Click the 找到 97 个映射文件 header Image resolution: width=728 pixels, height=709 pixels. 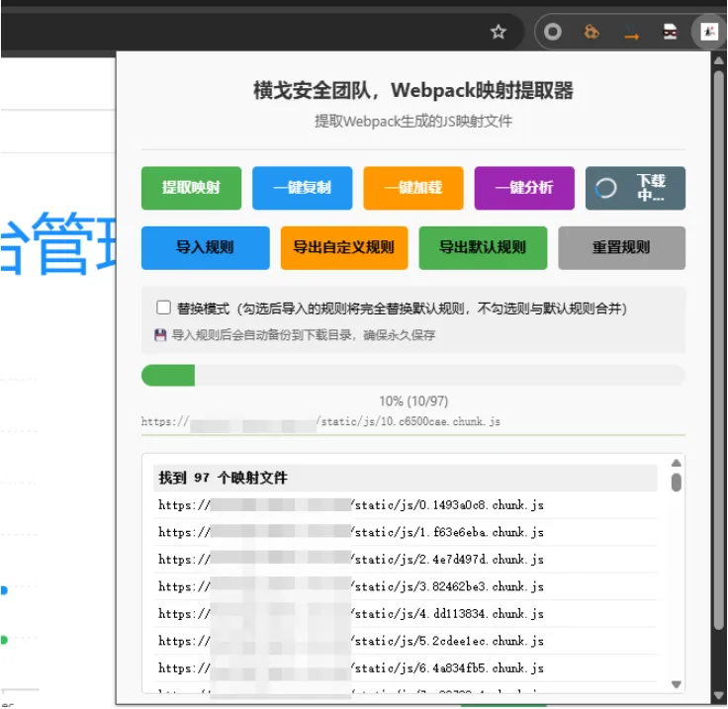tap(406, 478)
